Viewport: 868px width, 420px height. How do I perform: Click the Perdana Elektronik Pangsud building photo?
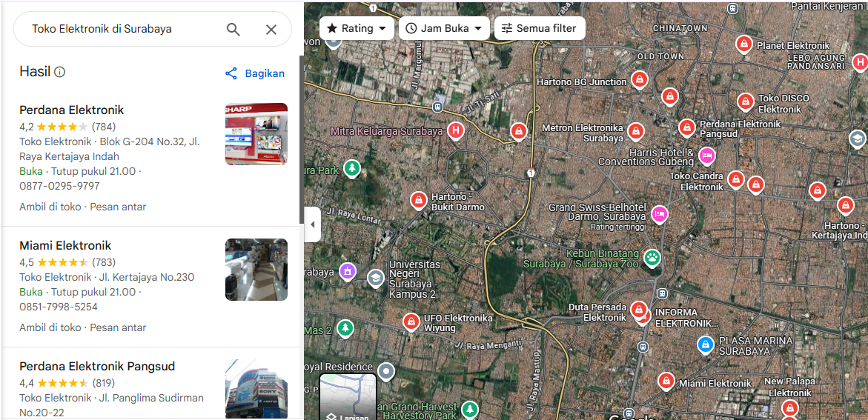pos(256,389)
